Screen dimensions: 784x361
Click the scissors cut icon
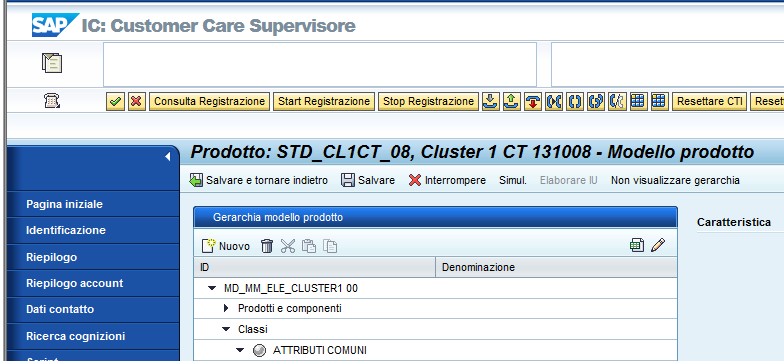click(x=288, y=246)
